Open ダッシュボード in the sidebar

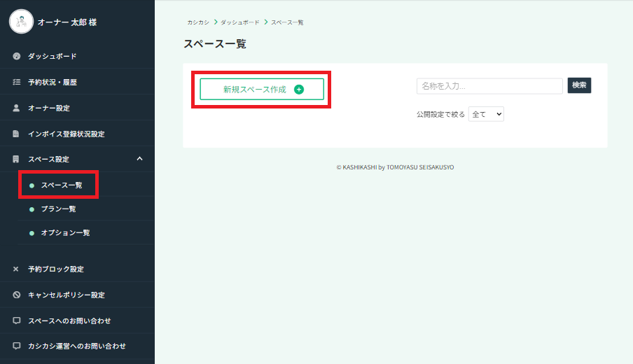(x=52, y=56)
